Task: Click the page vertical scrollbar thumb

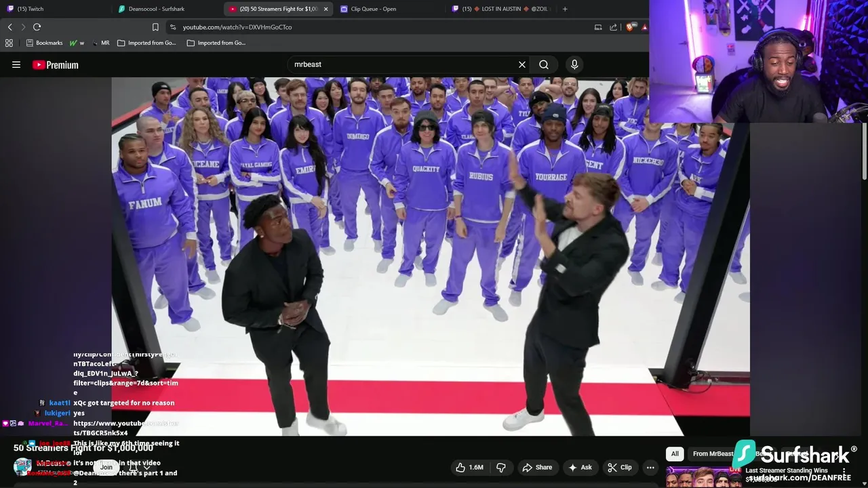Action: [x=864, y=152]
